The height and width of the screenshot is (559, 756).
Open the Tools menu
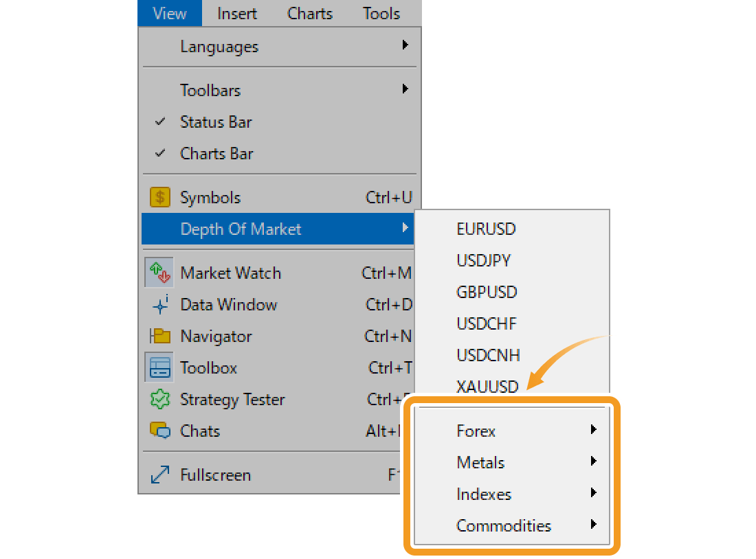(x=381, y=13)
